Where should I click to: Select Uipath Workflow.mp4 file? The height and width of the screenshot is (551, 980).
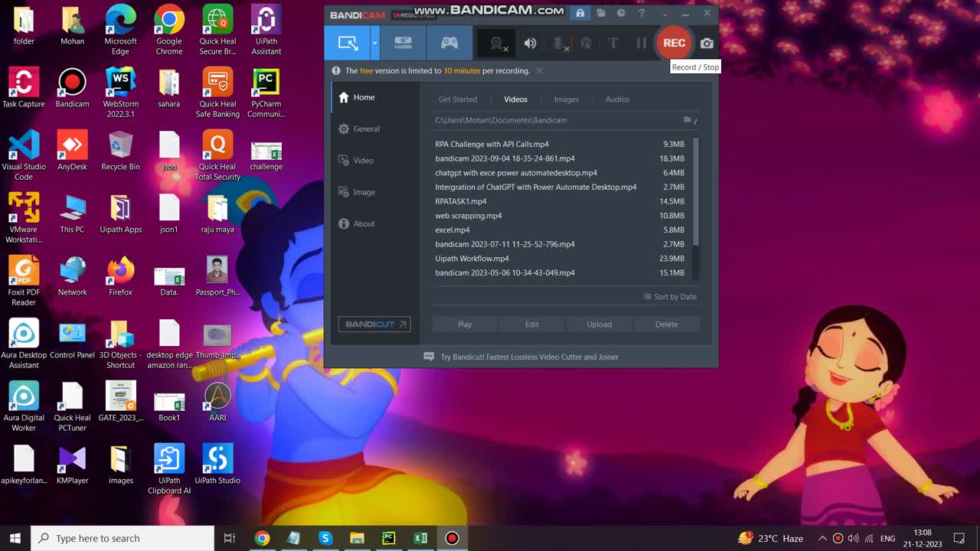point(560,259)
